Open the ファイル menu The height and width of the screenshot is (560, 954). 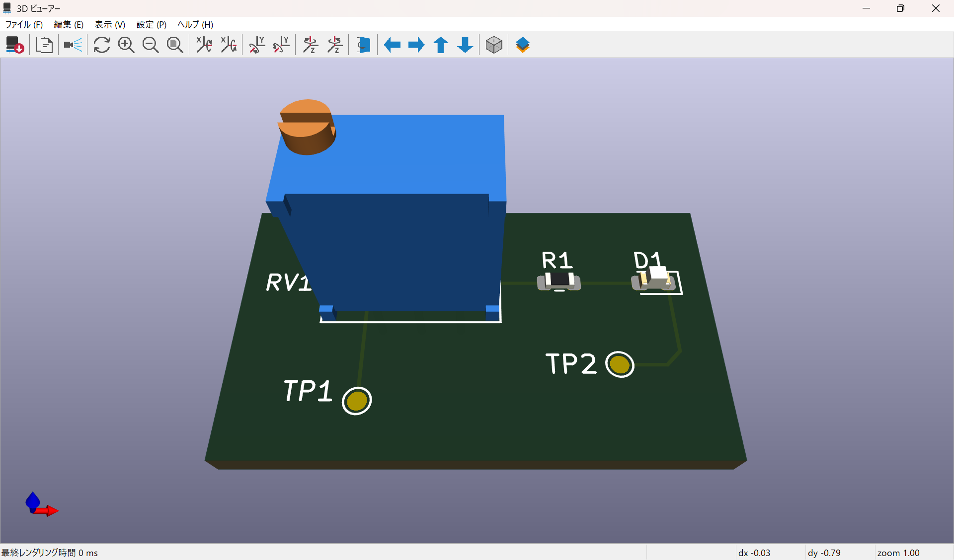pos(23,24)
